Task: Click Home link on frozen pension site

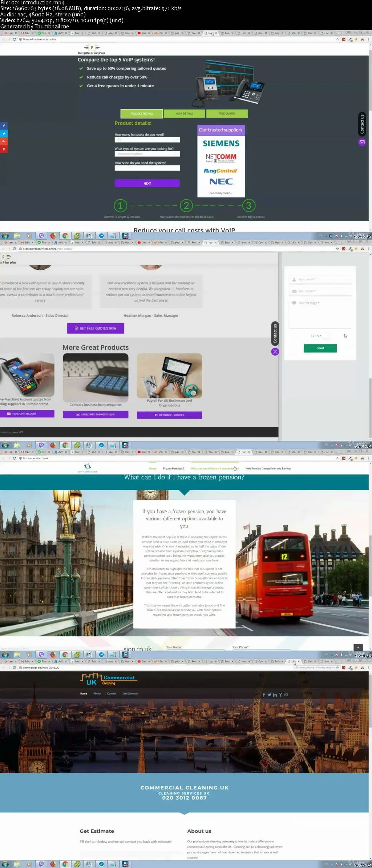Action: coord(153,468)
